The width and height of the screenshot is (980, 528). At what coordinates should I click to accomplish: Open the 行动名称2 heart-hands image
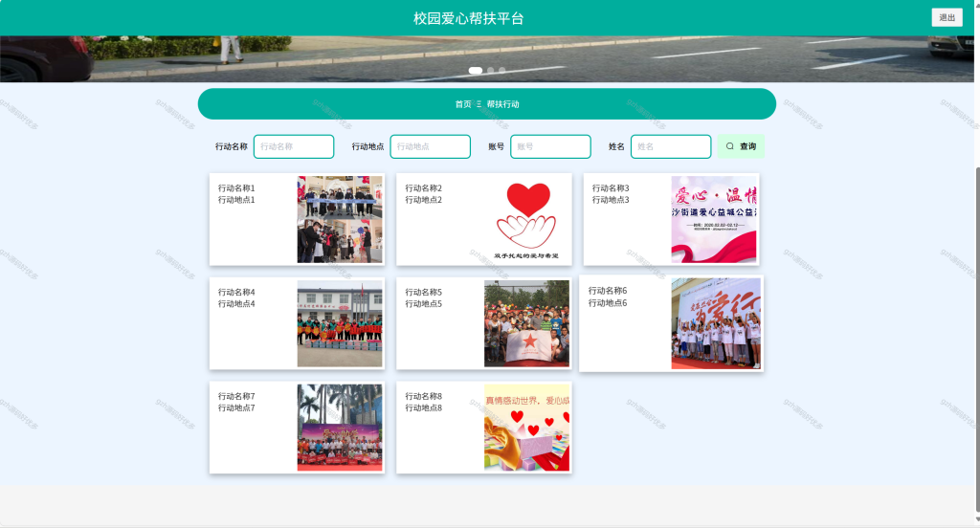pyautogui.click(x=527, y=219)
